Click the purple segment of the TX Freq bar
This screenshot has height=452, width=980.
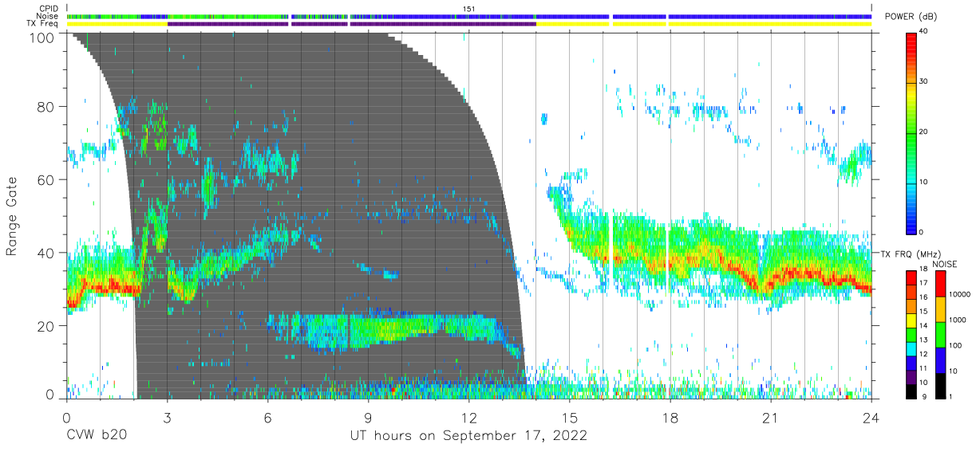point(351,24)
